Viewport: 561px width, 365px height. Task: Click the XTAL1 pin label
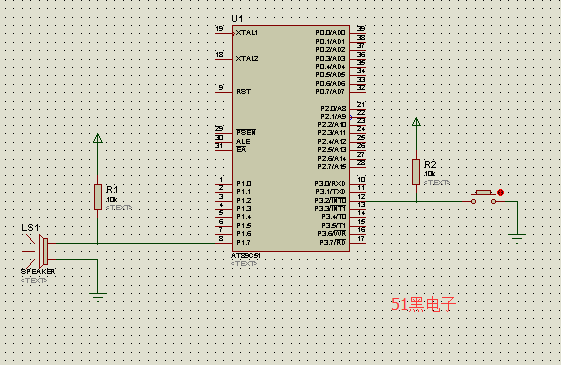247,33
